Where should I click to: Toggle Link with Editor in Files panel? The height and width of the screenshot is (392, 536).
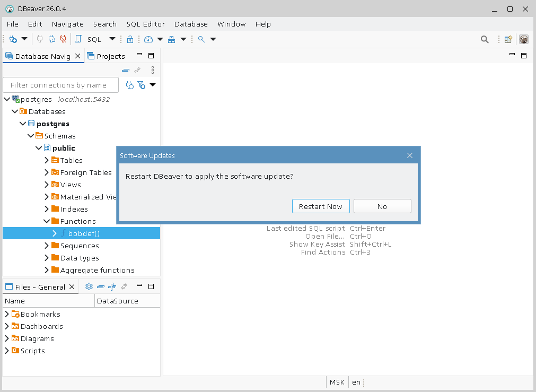coord(124,286)
